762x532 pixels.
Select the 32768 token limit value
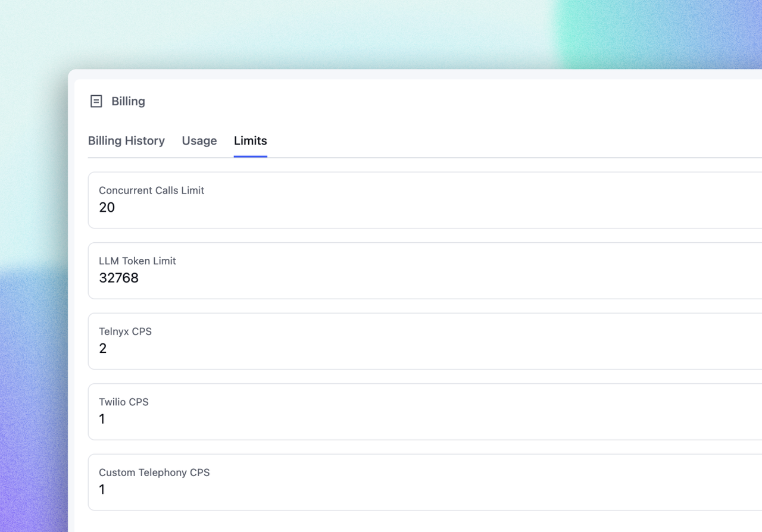pyautogui.click(x=118, y=278)
